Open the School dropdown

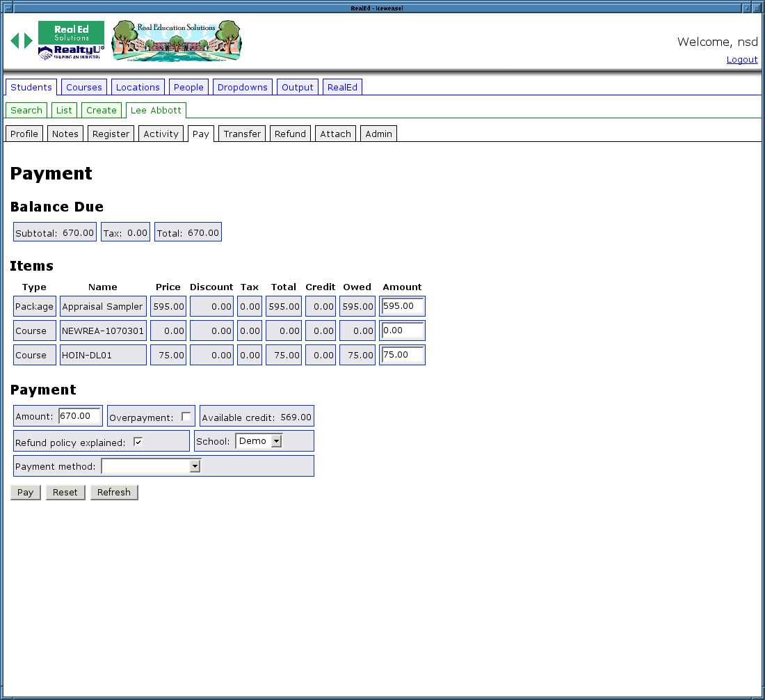[x=259, y=441]
